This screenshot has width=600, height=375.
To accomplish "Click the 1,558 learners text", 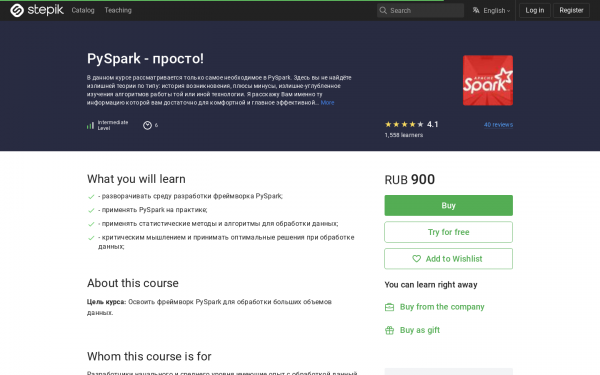I will coord(404,135).
